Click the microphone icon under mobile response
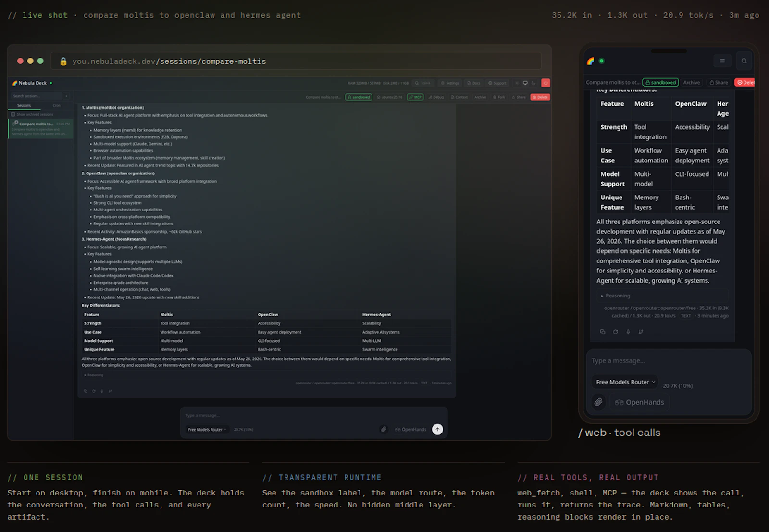The width and height of the screenshot is (769, 532). point(628,332)
